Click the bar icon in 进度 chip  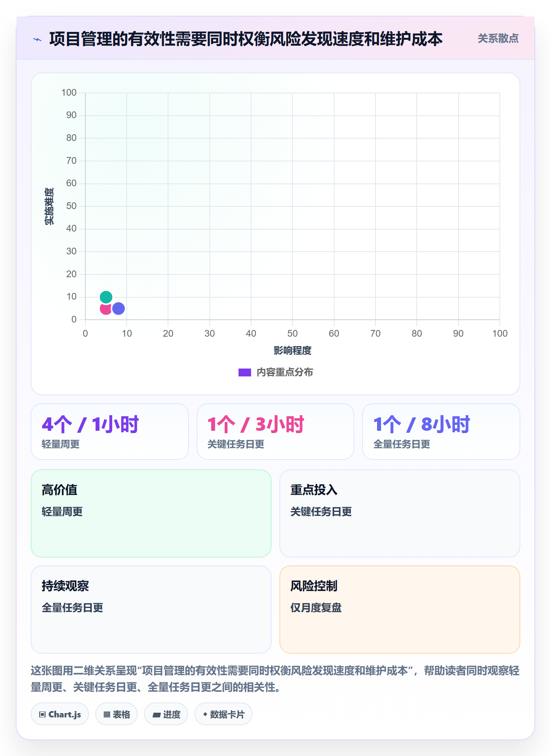point(157,715)
